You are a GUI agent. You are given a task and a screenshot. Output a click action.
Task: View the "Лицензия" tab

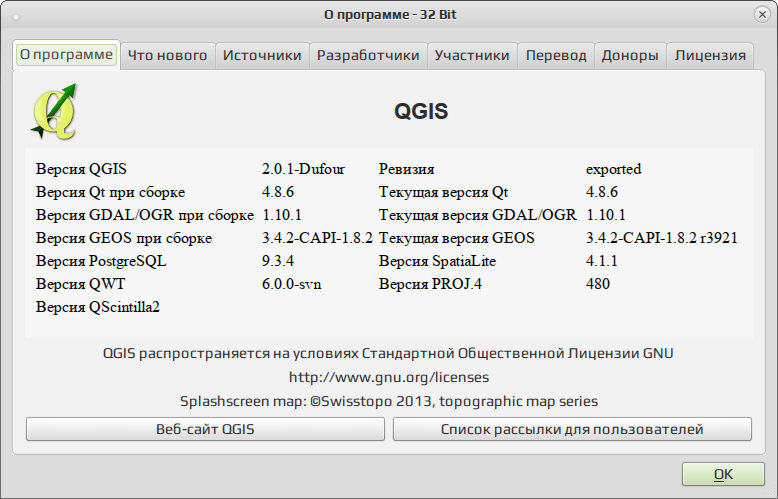[x=711, y=55]
